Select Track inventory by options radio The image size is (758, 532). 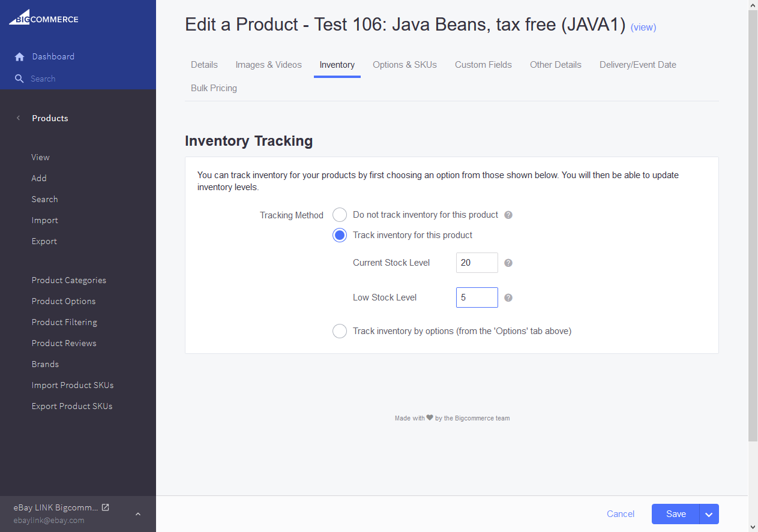[340, 331]
